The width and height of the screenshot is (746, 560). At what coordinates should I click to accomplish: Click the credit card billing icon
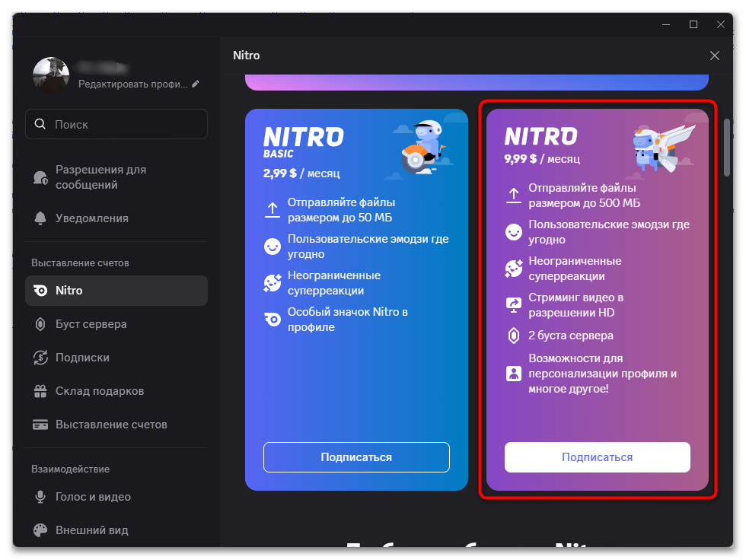(40, 425)
